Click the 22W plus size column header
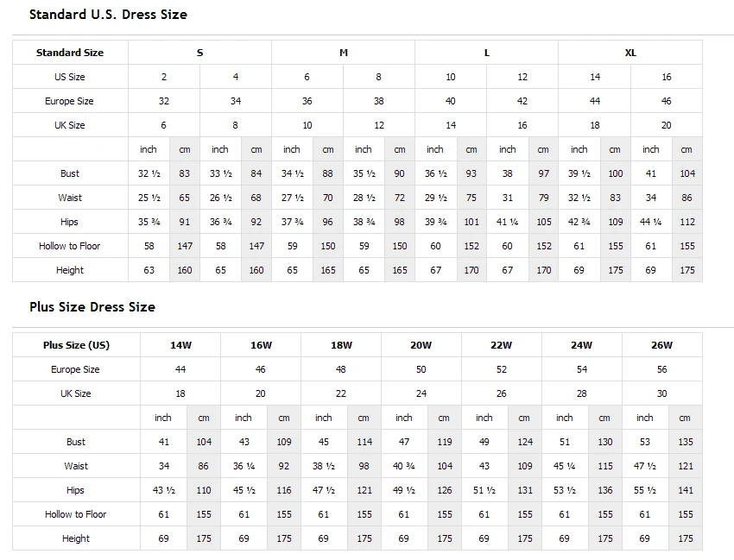This screenshot has width=734, height=560. click(501, 345)
